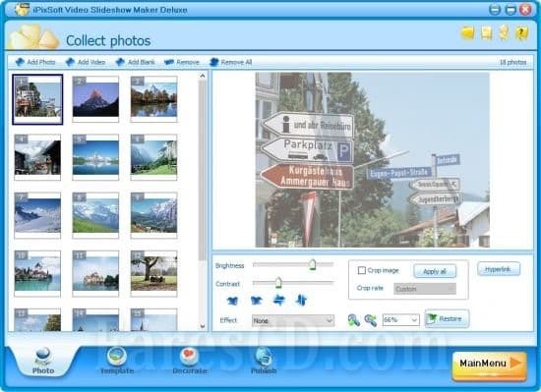
Task: Click the MainMenu button
Action: pyautogui.click(x=490, y=365)
